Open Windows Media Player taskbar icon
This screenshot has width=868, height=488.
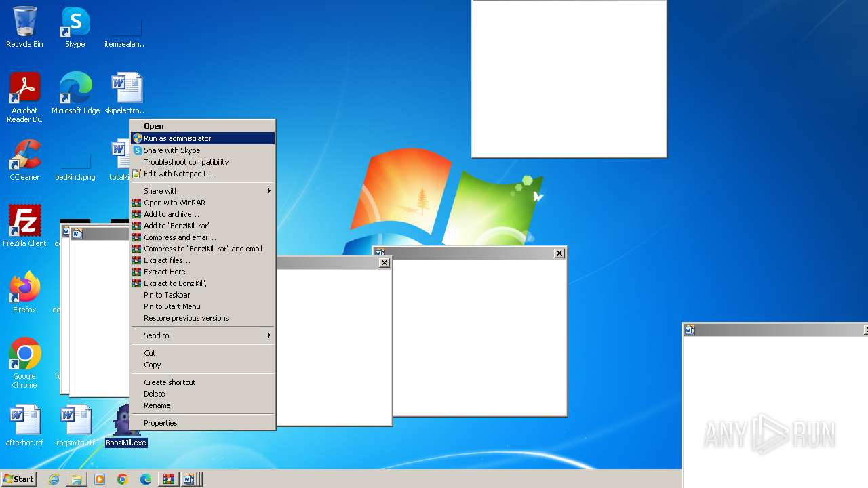tap(100, 479)
